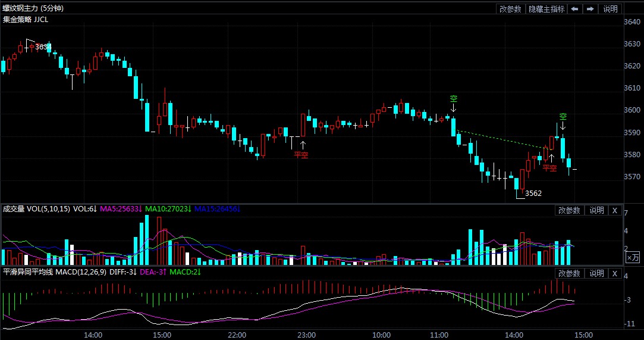The height and width of the screenshot is (340, 644).
Task: Click the DEA:-3 value label
Action: click(153, 272)
